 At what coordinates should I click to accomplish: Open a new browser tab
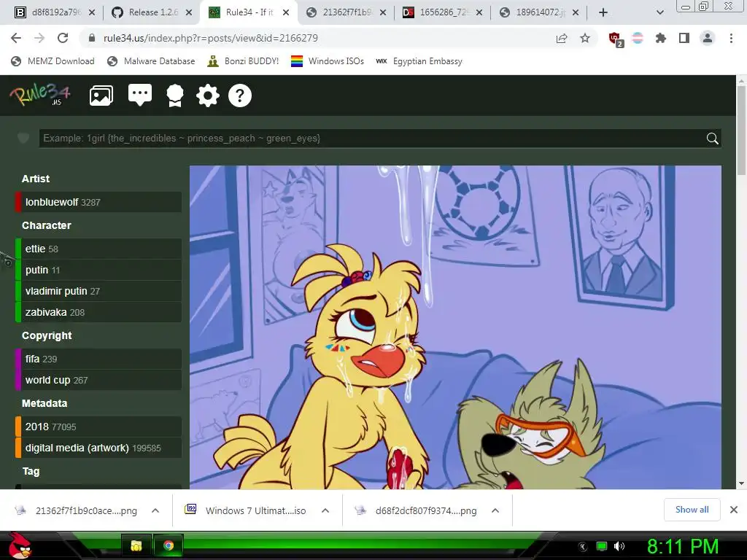(603, 12)
